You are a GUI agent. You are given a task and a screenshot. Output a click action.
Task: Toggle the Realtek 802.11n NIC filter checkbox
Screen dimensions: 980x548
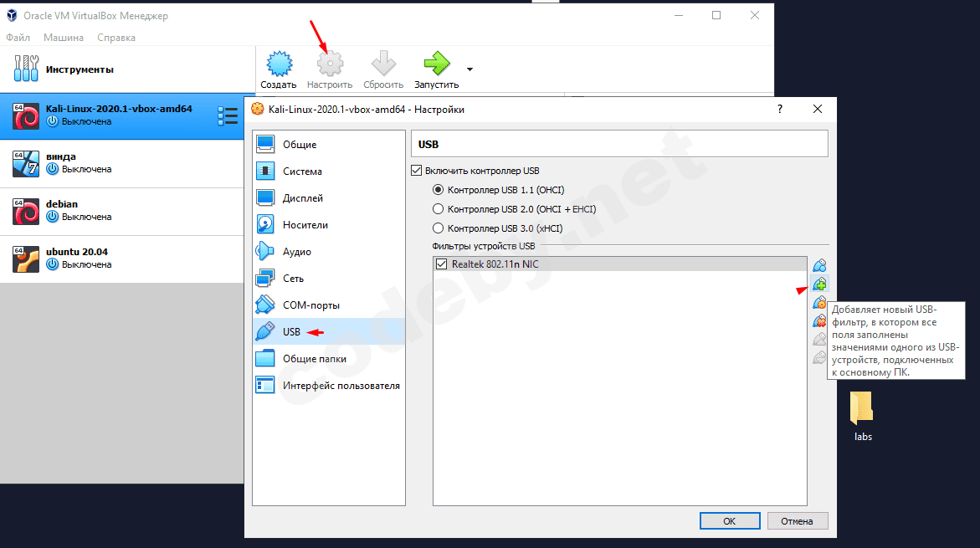pos(441,264)
